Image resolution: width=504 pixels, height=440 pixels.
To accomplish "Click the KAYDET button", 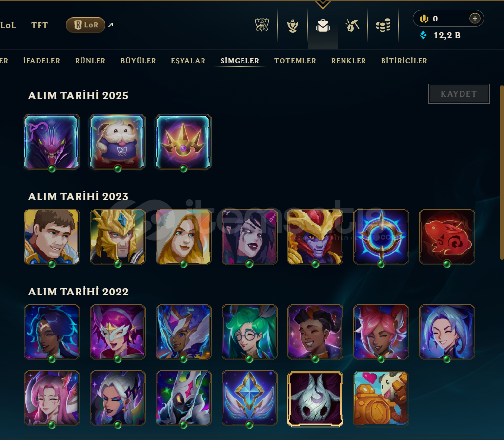I will click(459, 94).
